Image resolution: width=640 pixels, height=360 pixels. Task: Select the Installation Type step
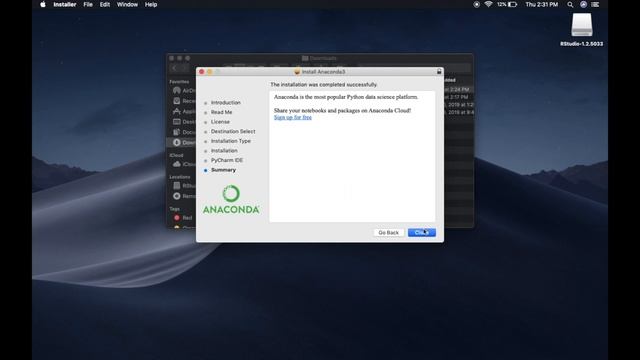click(231, 141)
